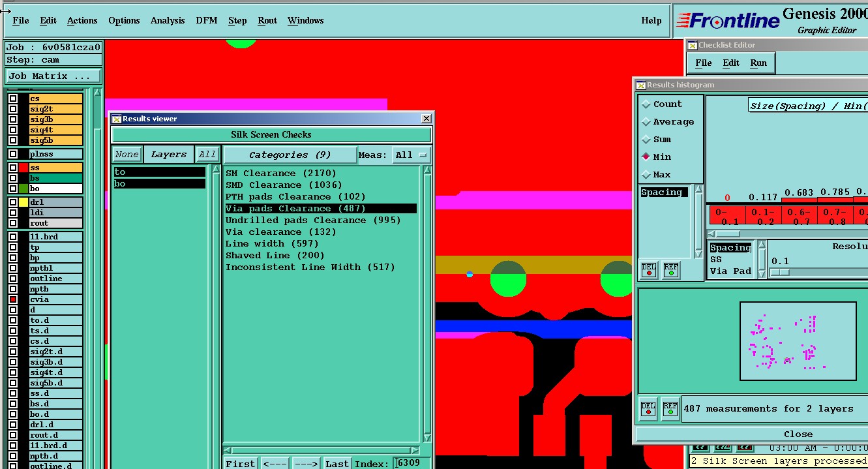This screenshot has width=868, height=469.
Task: Toggle the outline layer checkbox
Action: point(13,279)
